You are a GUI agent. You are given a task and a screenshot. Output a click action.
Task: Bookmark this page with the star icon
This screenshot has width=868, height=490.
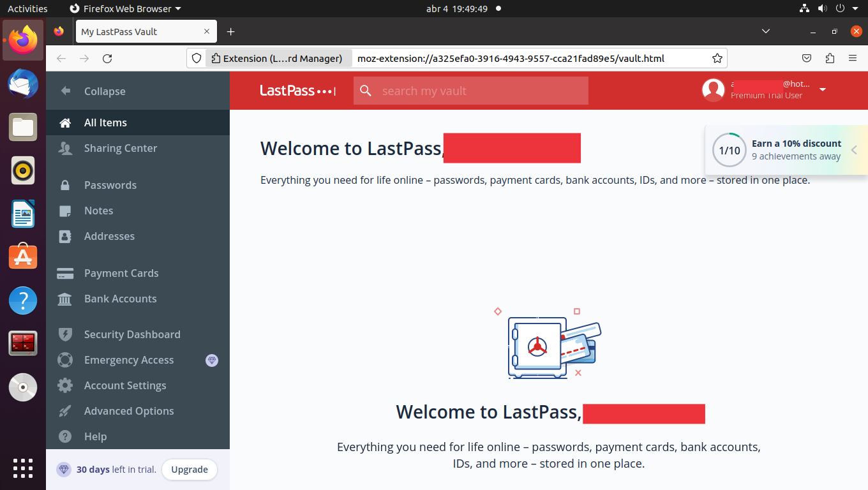pos(717,58)
